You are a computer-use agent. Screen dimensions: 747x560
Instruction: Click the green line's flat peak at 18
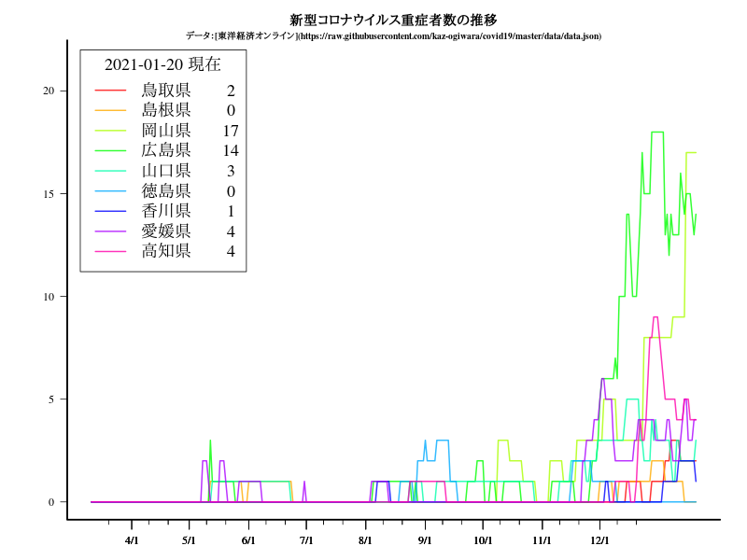pyautogui.click(x=657, y=132)
